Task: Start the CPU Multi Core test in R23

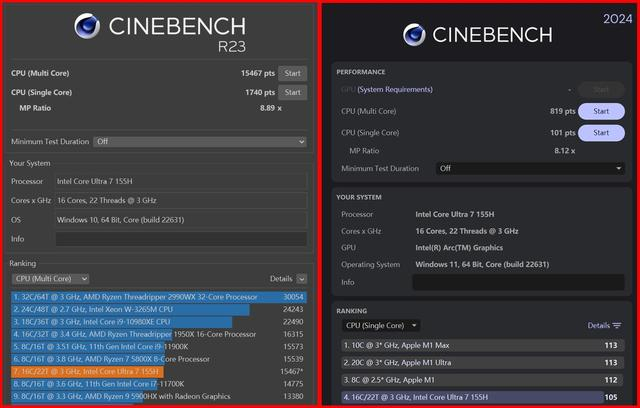Action: [x=293, y=73]
